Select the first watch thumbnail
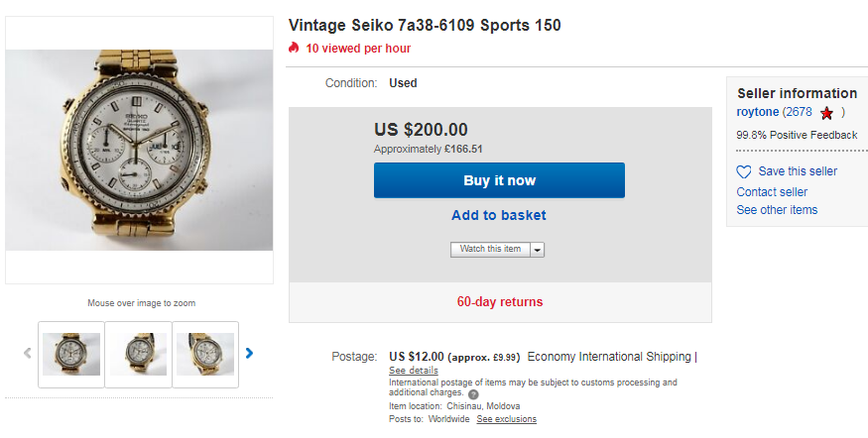Screen dimensions: 868x438 tap(70, 354)
